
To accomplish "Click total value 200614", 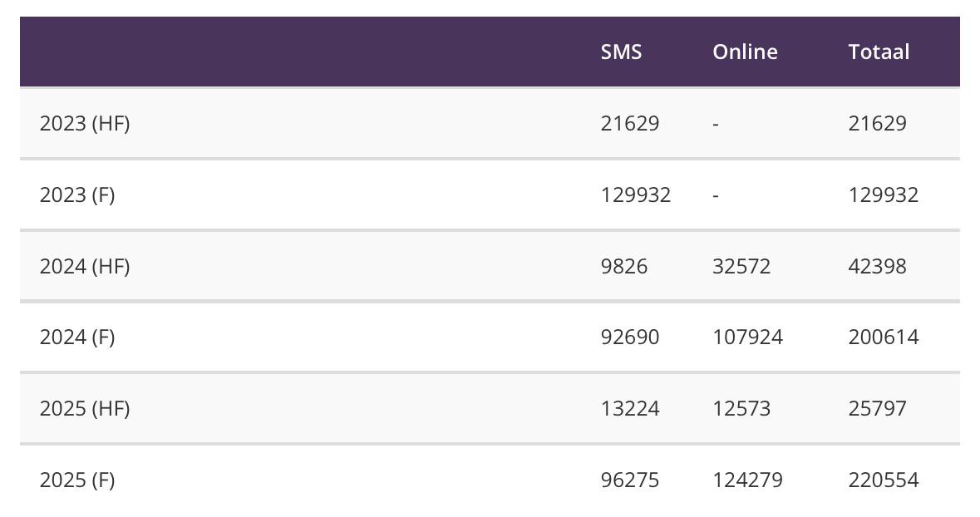I will [884, 337].
